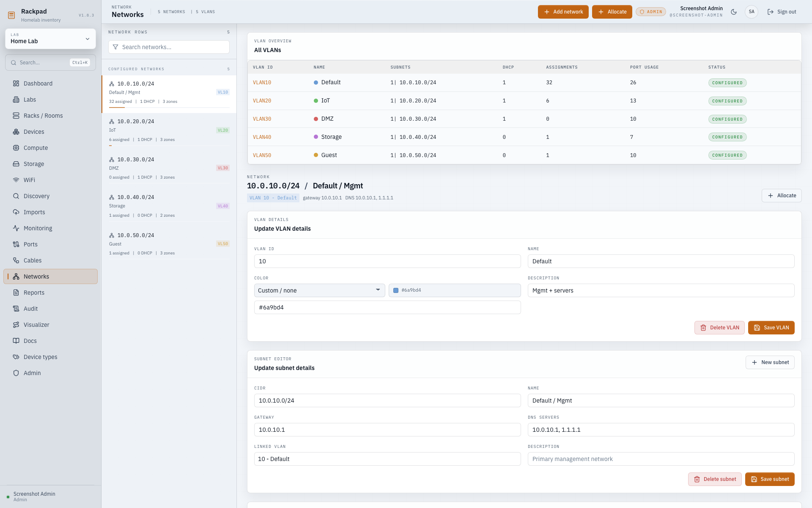Viewport: 812px width, 508px height.
Task: Select the Networks sidebar item
Action: click(x=50, y=276)
